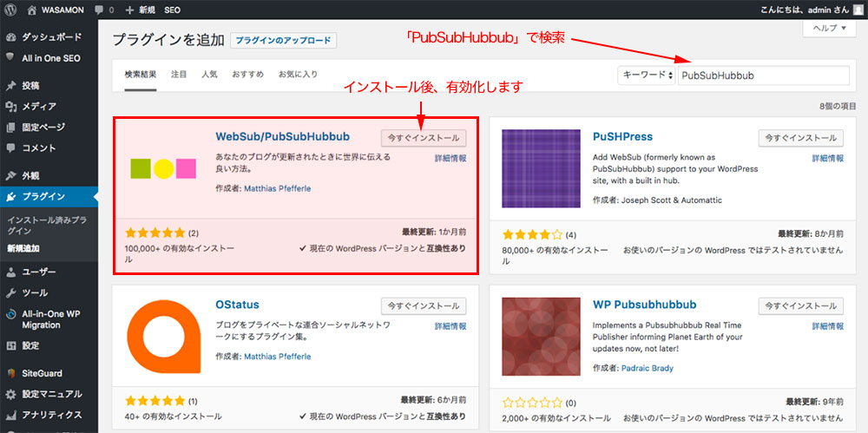Install the PuSHPress plugin now

click(801, 137)
